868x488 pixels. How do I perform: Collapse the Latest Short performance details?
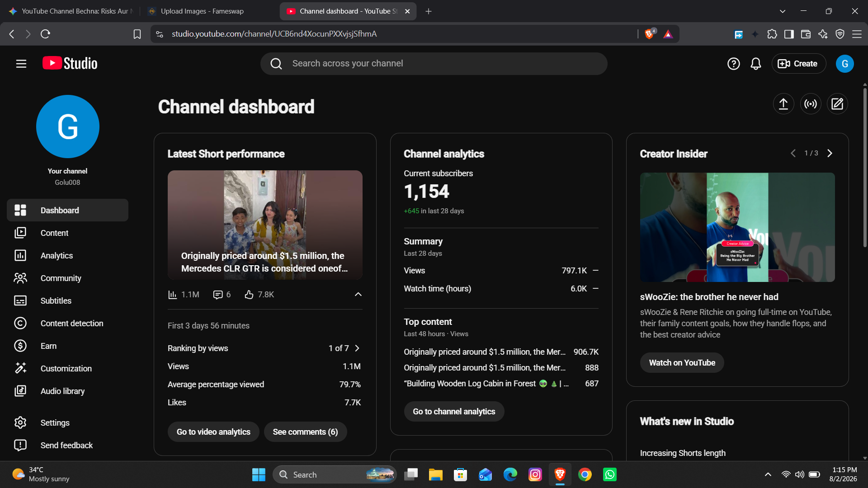click(358, 294)
